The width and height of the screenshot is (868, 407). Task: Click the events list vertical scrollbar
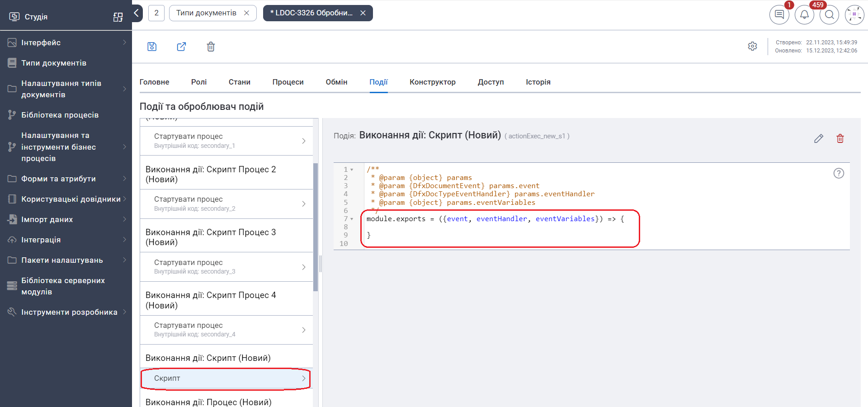pos(316,227)
